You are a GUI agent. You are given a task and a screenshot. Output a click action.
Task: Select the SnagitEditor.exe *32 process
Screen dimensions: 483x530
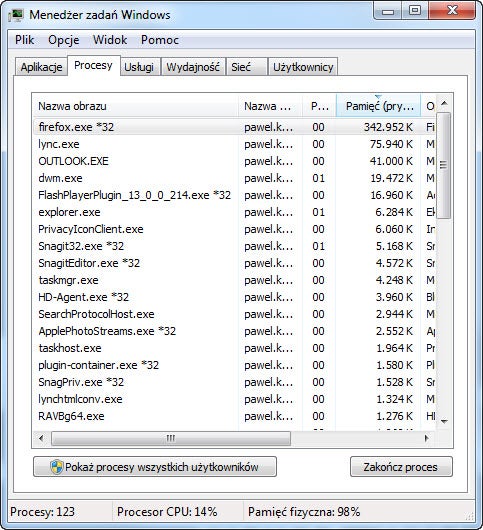(x=235, y=263)
